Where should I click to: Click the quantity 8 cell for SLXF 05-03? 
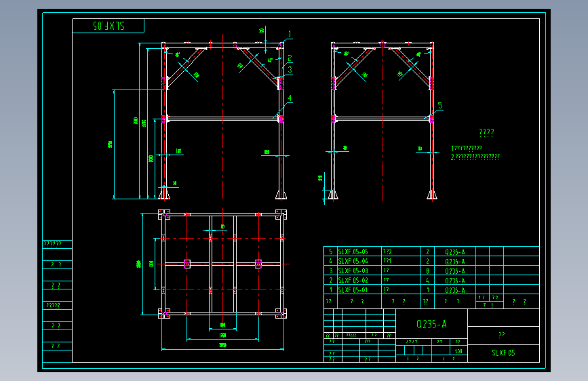(x=427, y=270)
